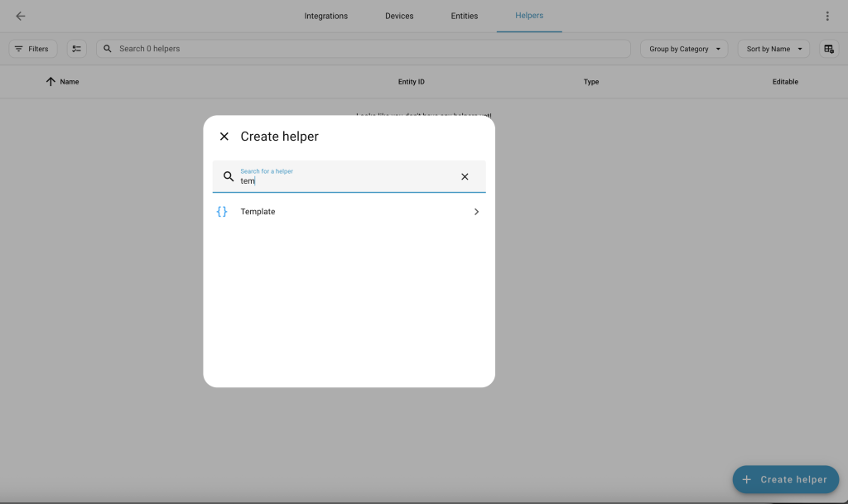Screen dimensions: 848x504
Task: Open the three-dot overflow menu
Action: coord(826,16)
